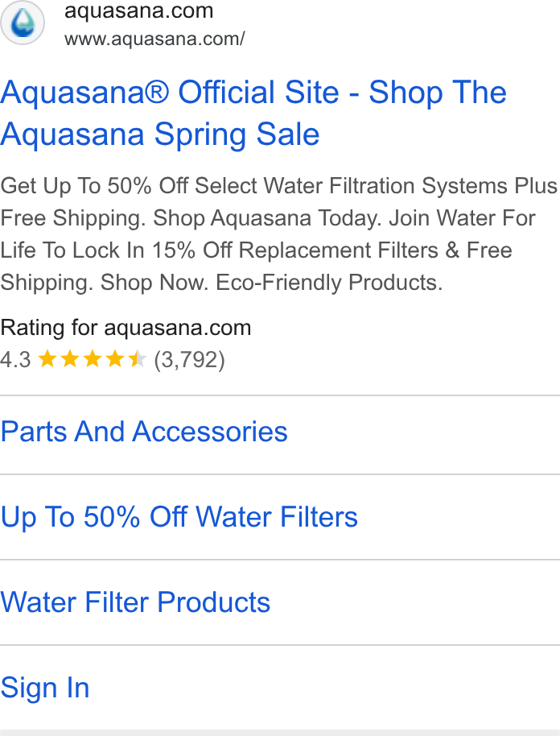Click the half-filled fifth rating star

click(x=138, y=360)
